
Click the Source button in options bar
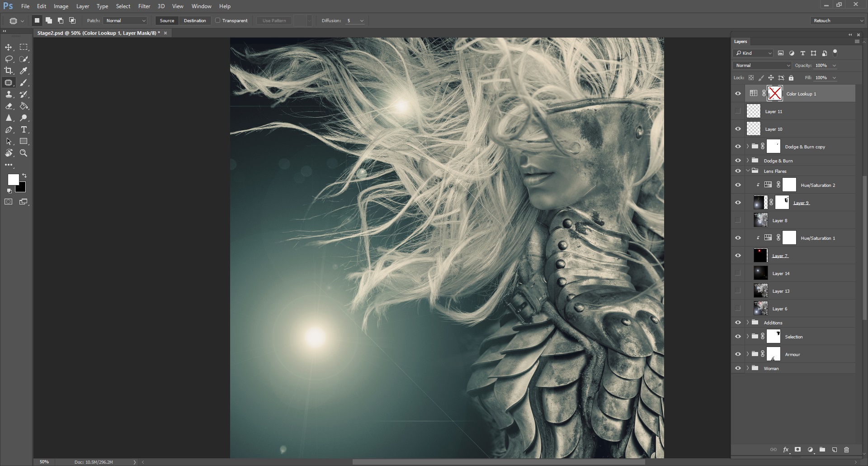pos(167,20)
